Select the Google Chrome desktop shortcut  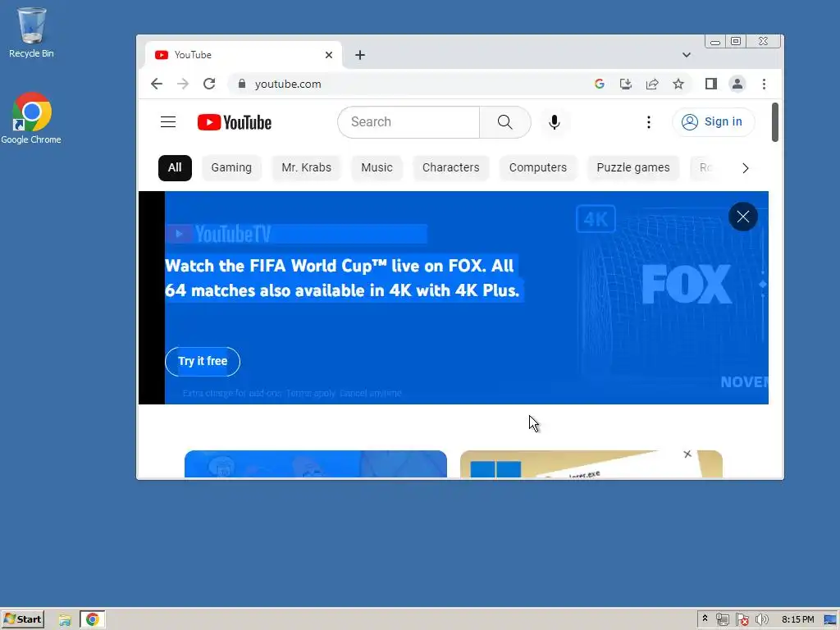(31, 118)
